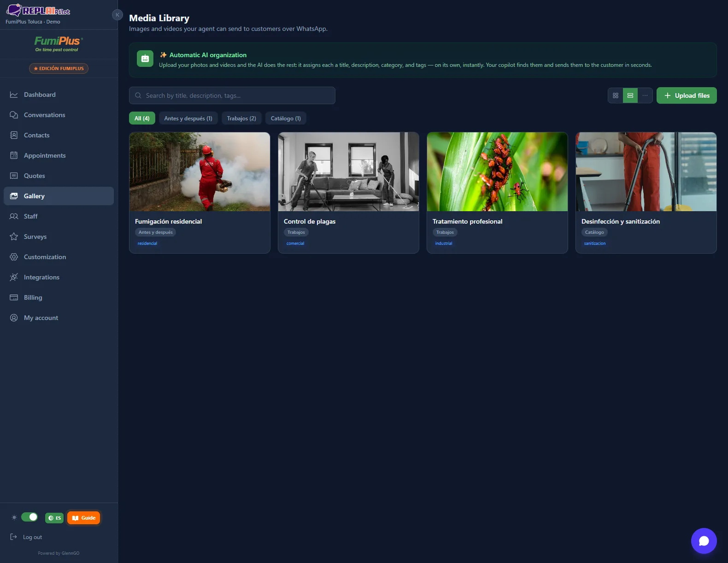Image resolution: width=728 pixels, height=563 pixels.
Task: Open the chat support bubble
Action: 704,541
